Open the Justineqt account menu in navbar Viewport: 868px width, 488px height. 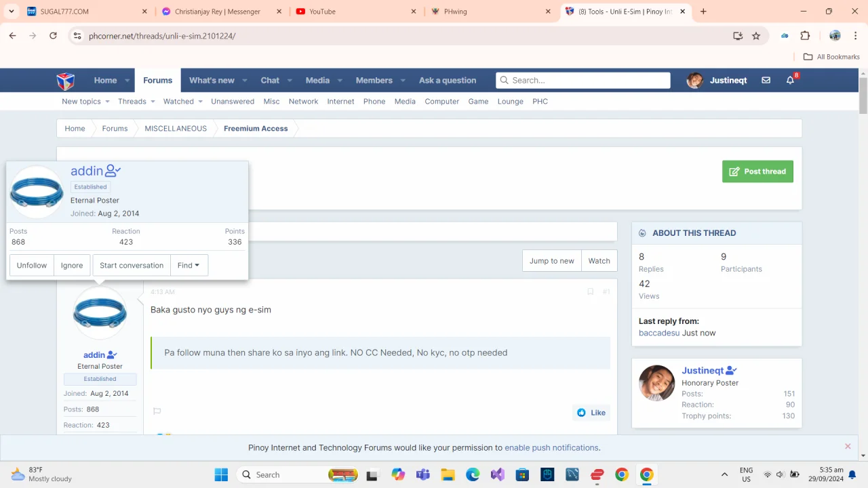point(717,80)
